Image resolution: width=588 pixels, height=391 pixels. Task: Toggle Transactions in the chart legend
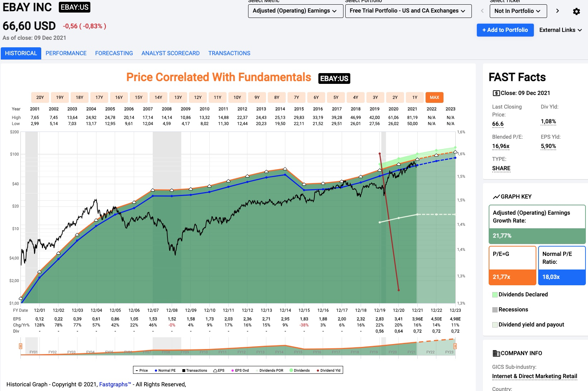coord(195,370)
